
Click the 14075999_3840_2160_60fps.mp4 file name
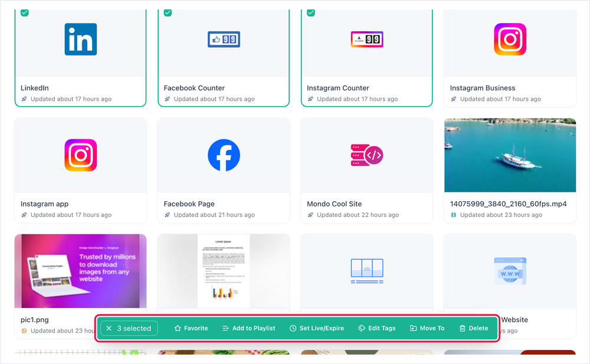[x=509, y=204]
